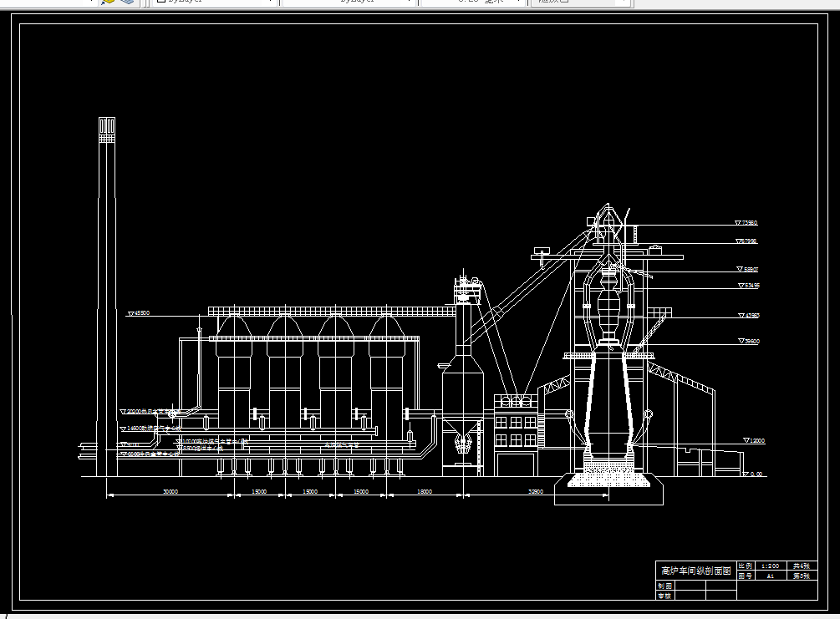Click the 图号 label in title block

point(746,576)
